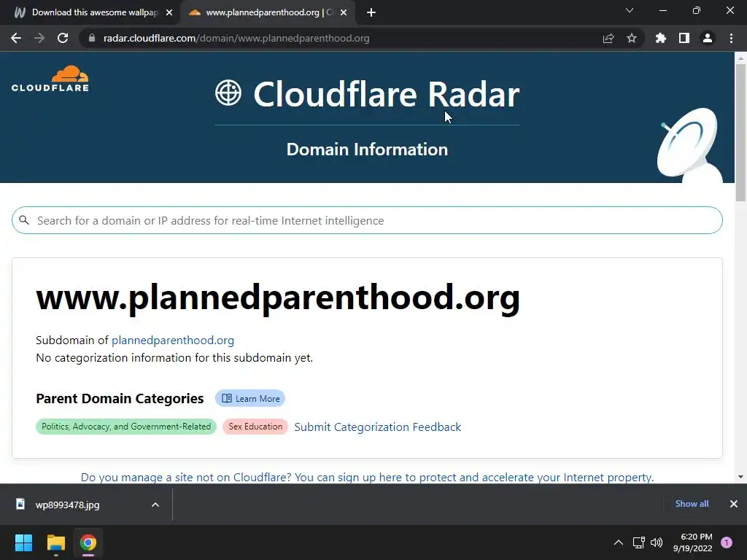The height and width of the screenshot is (560, 747).
Task: Open Chrome extensions puzzle icon
Action: [661, 38]
